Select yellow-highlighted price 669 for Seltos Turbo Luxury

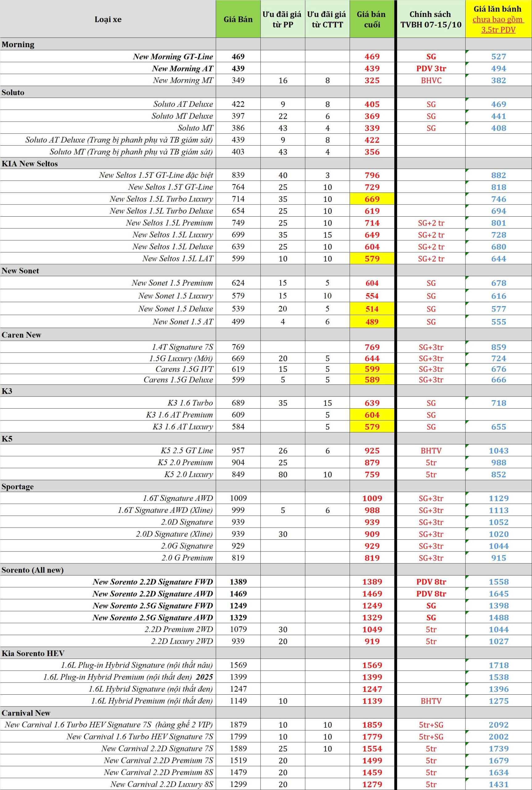[x=372, y=199]
